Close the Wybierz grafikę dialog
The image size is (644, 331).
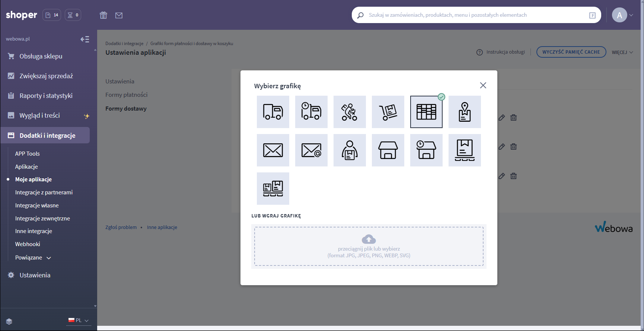[x=483, y=85]
